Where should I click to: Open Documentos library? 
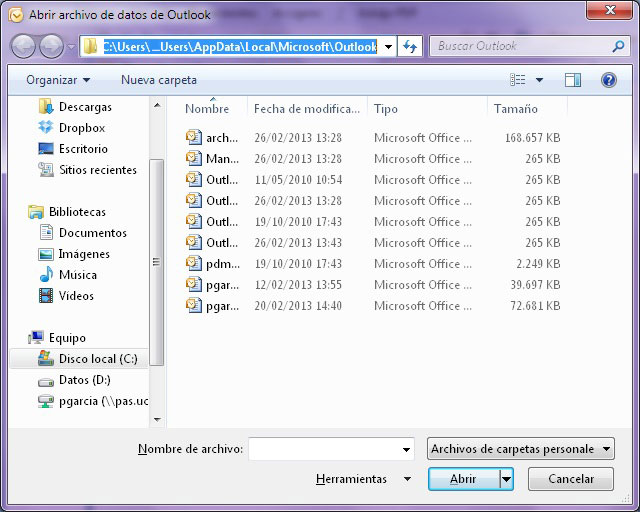tap(93, 233)
